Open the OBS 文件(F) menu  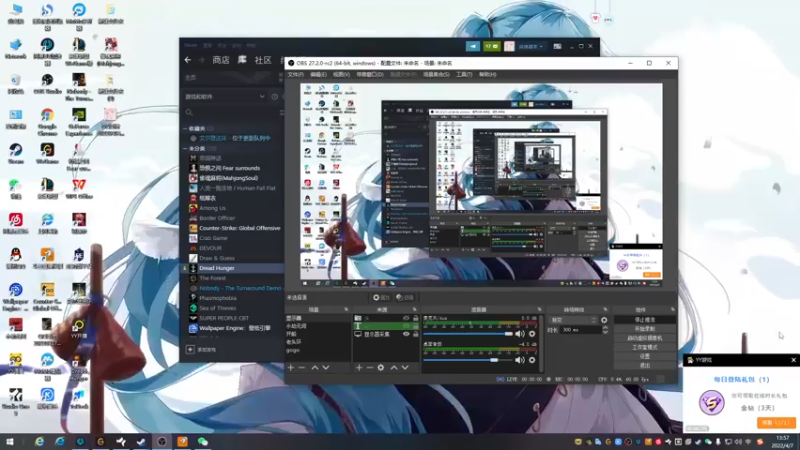click(x=295, y=74)
